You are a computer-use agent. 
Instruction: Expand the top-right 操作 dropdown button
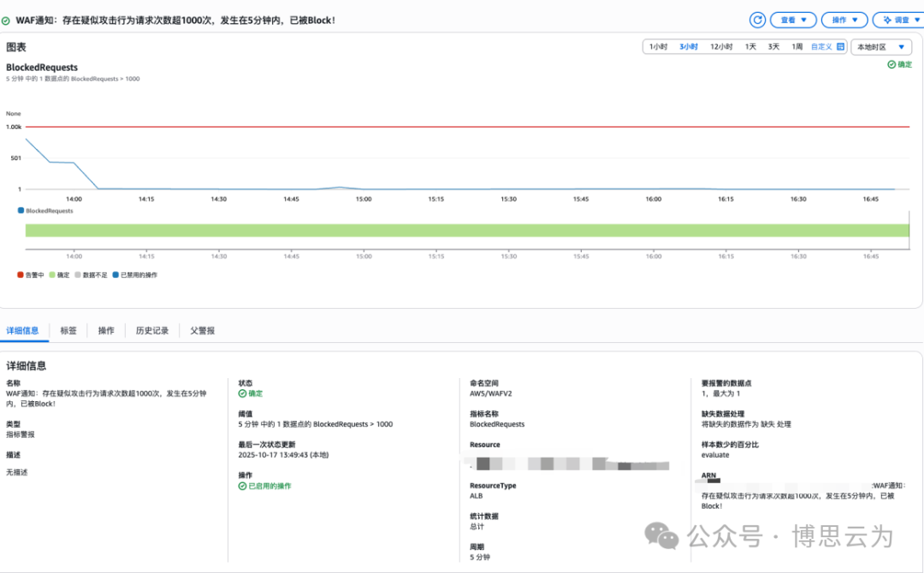(x=844, y=20)
